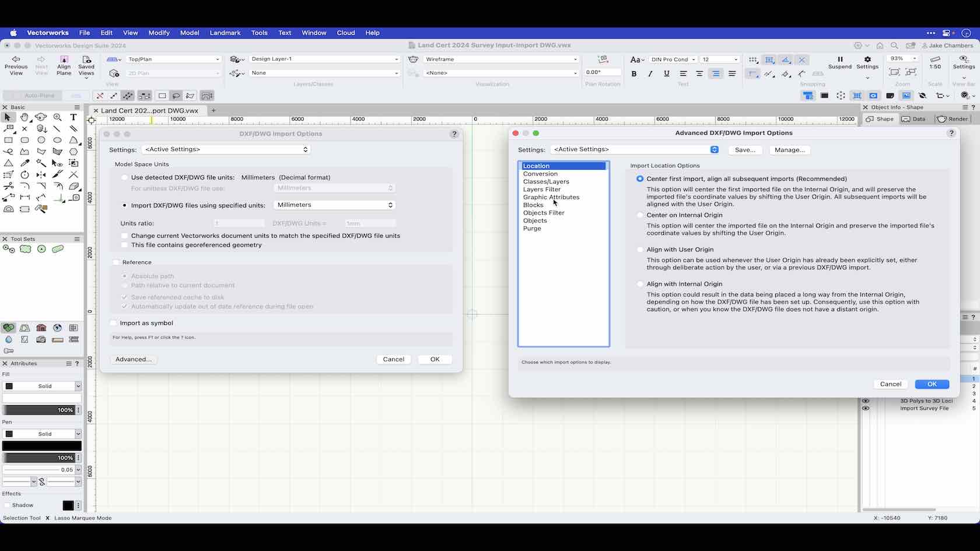The image size is (980, 551).
Task: Open the Cloud menu
Action: (346, 33)
